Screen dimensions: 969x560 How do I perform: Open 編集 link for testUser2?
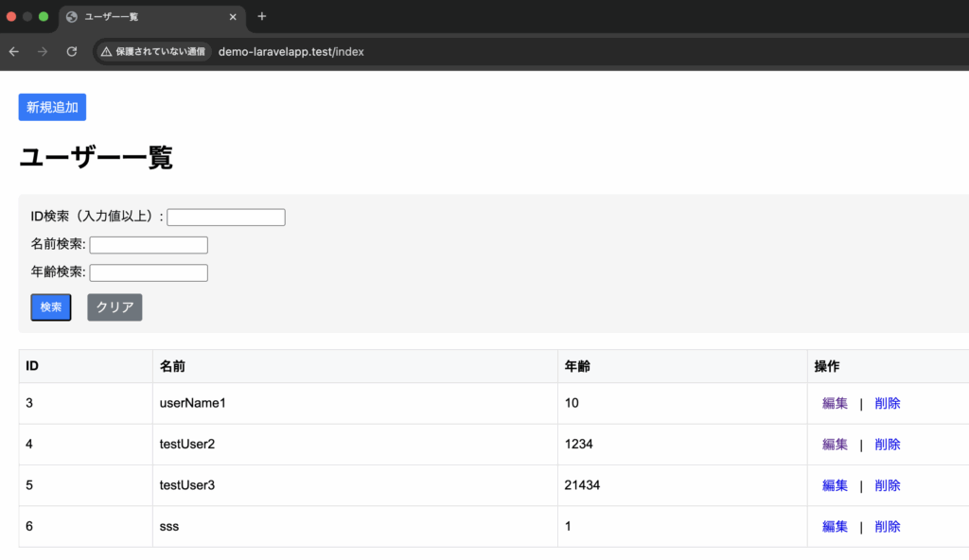pos(835,445)
